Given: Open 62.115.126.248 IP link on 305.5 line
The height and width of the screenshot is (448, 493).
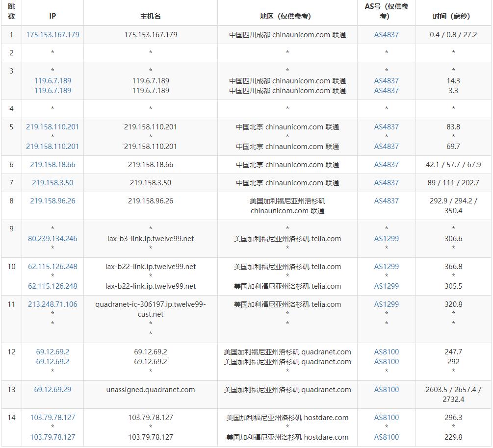Looking at the screenshot, I should click(52, 286).
